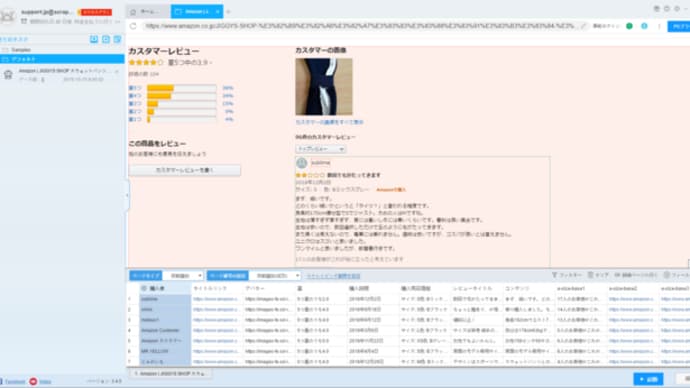Click the 3-star rating bar
This screenshot has height=388, width=690.
tap(181, 104)
